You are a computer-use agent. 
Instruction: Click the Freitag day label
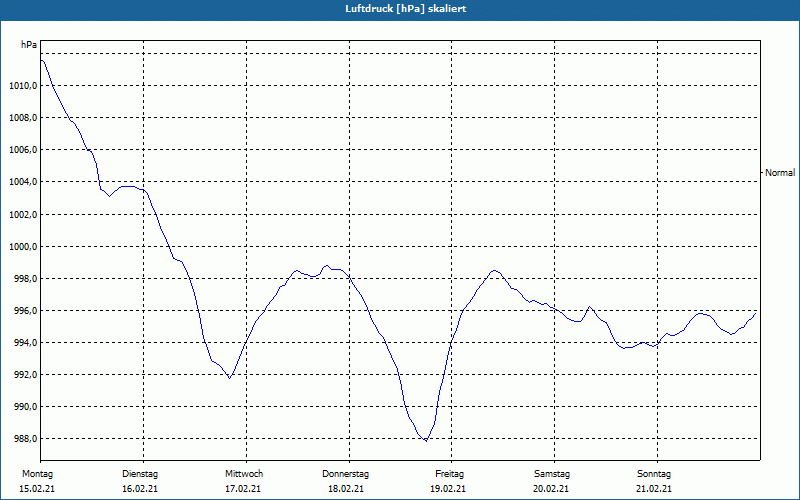click(x=449, y=474)
